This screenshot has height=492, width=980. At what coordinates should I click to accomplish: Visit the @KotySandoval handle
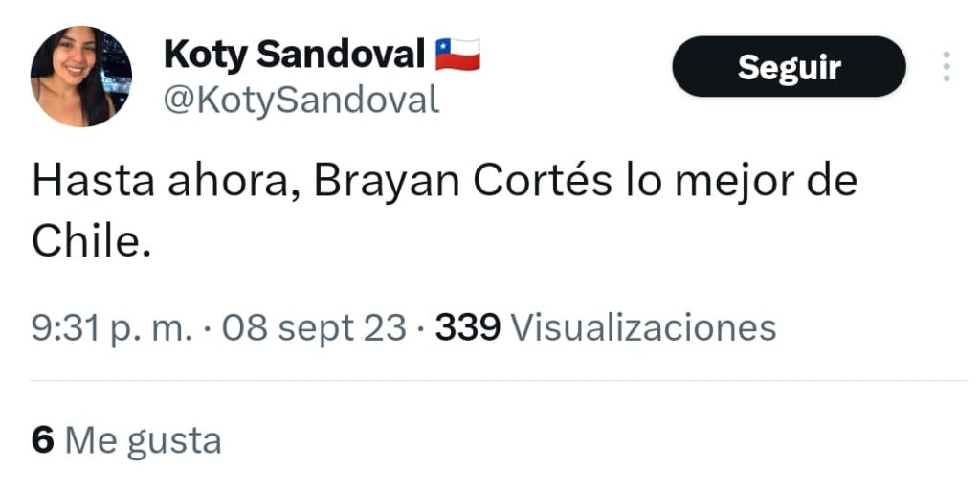301,100
